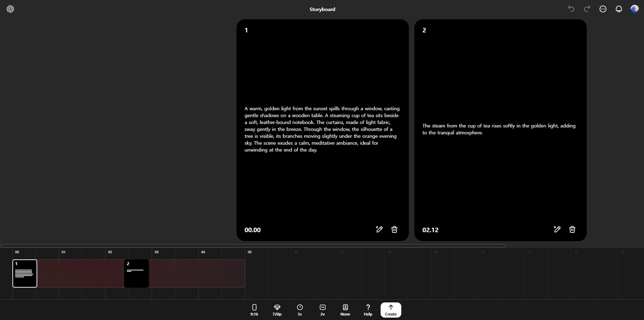The width and height of the screenshot is (644, 320).
Task: Delete storyboard card 2 with trash icon
Action: point(572,229)
